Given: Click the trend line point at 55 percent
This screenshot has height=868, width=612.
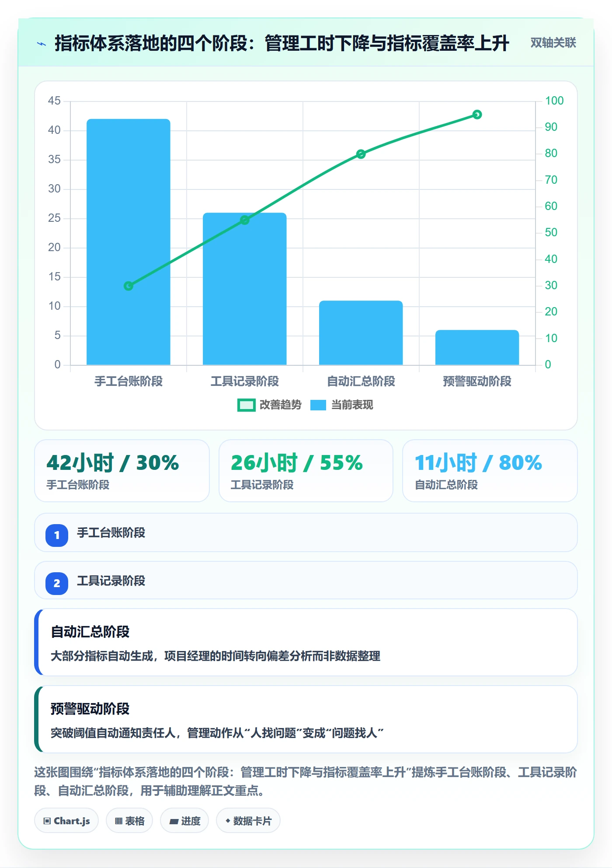Looking at the screenshot, I should coord(245,220).
